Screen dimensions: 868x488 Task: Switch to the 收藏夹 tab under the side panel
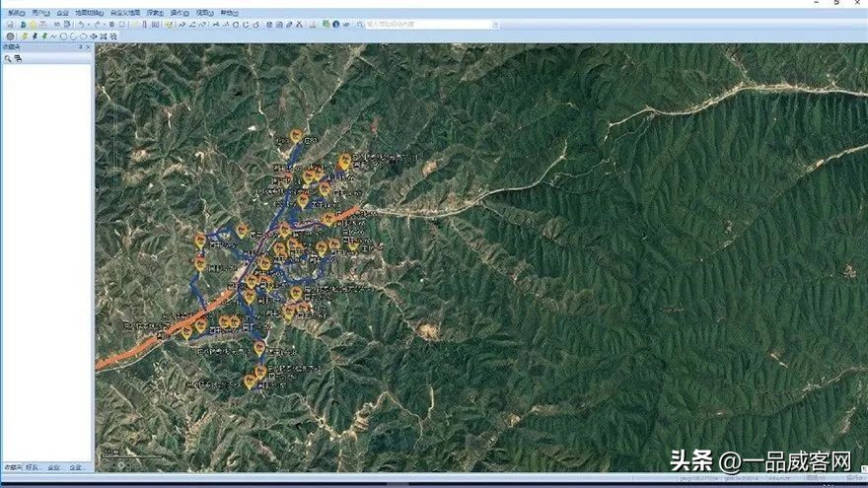point(12,467)
